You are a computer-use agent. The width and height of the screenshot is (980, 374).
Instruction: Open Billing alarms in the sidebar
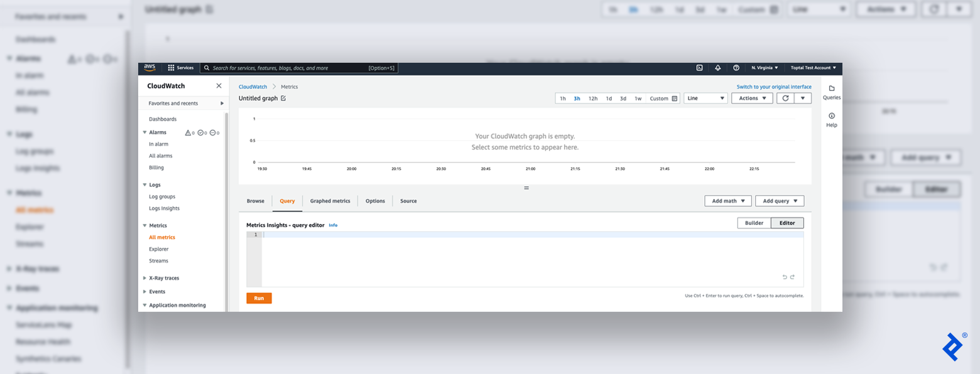click(x=156, y=168)
